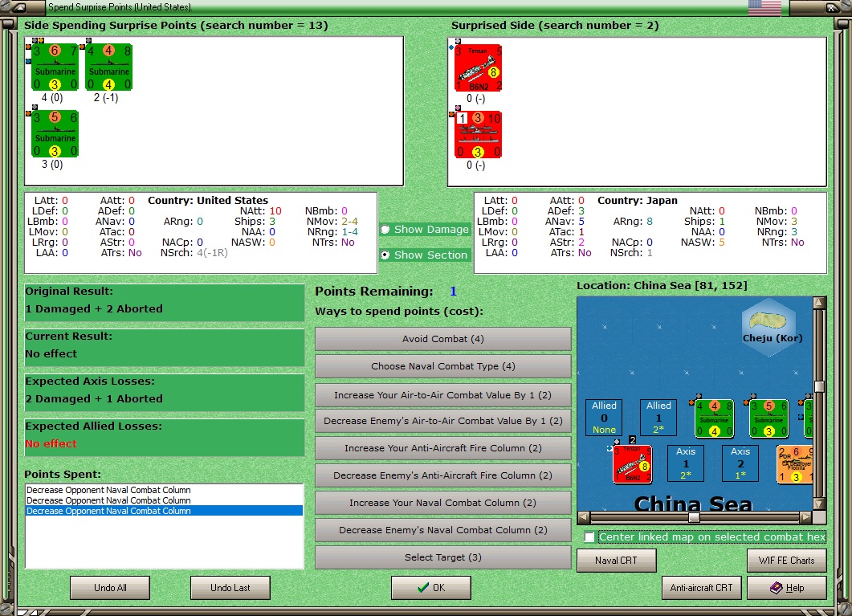Viewport: 852px width, 616px height.
Task: Select highlighted Decrease Opponent Naval Combat Column entry
Action: pyautogui.click(x=163, y=511)
